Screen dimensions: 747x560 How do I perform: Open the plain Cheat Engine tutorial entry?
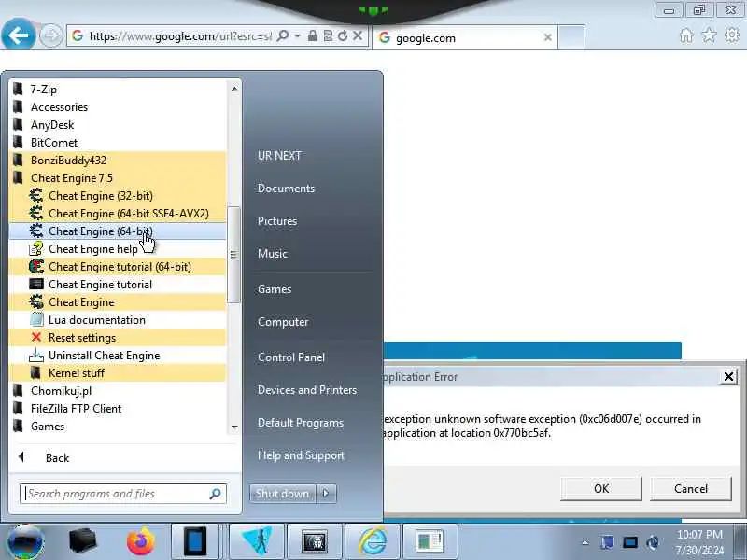(118, 285)
